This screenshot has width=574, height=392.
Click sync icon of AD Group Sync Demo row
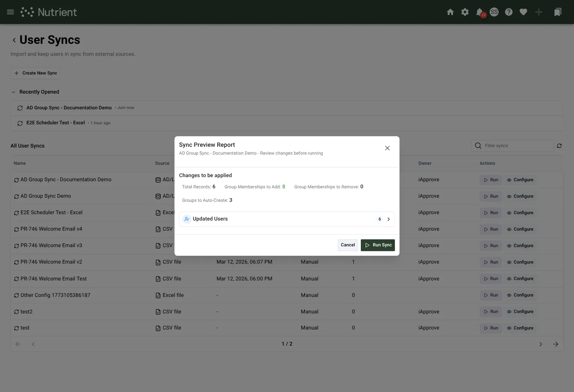tap(16, 196)
